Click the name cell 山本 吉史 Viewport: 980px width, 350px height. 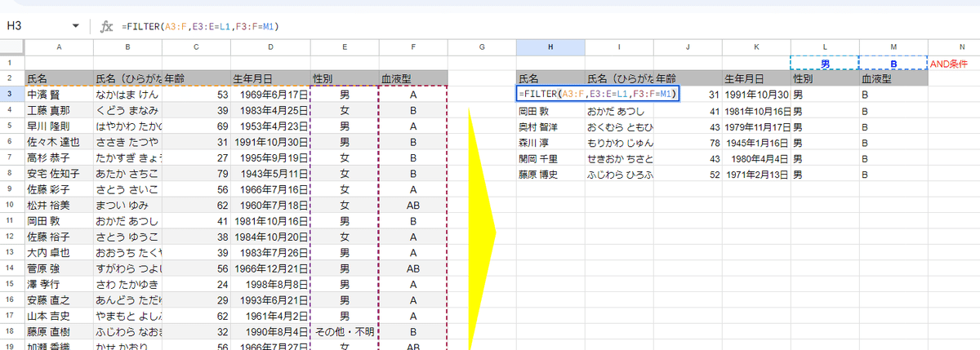coord(60,316)
